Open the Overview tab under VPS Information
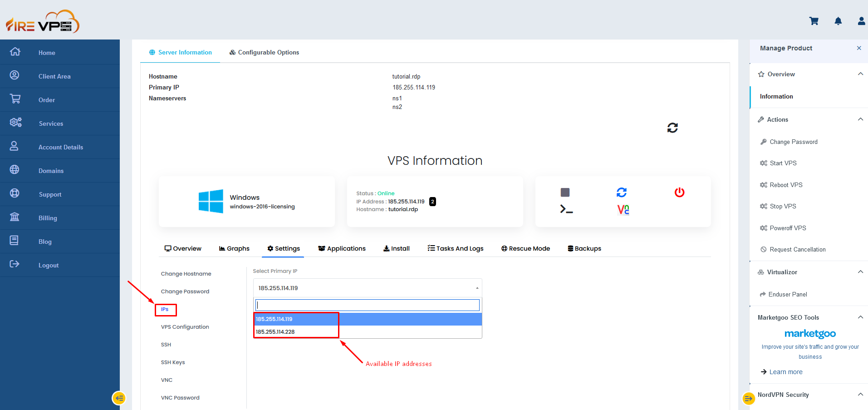The image size is (868, 410). point(183,248)
